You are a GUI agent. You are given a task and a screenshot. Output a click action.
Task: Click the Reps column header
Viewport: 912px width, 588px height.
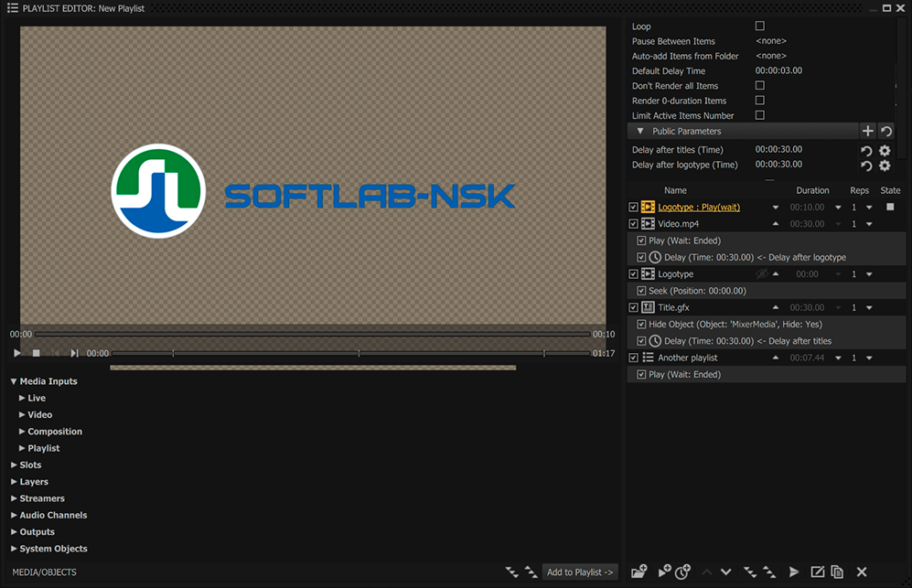pyautogui.click(x=859, y=190)
